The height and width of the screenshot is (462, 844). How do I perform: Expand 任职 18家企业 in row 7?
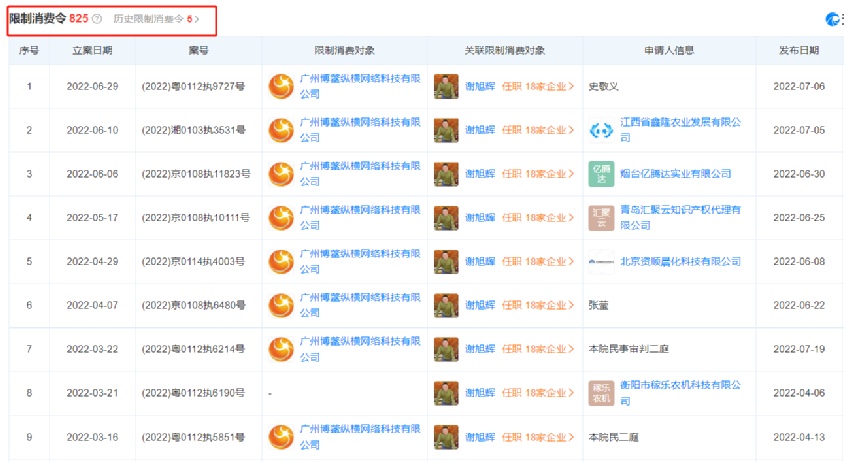[x=538, y=349]
